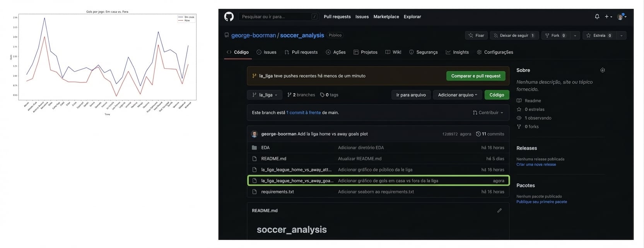Switch to the Configurações tab
The image size is (644, 248).
(495, 52)
